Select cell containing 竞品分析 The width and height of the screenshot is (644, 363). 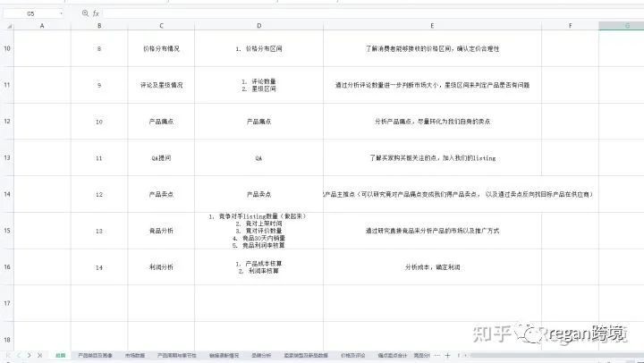tap(161, 231)
